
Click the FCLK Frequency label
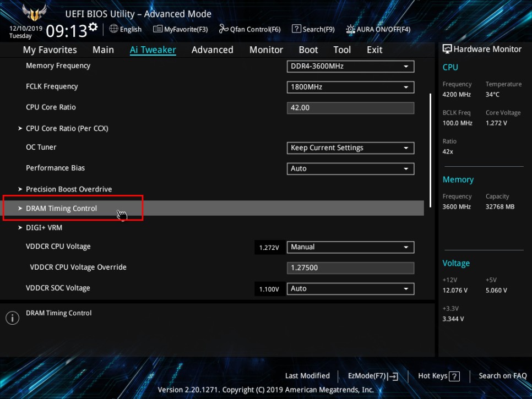[52, 86]
